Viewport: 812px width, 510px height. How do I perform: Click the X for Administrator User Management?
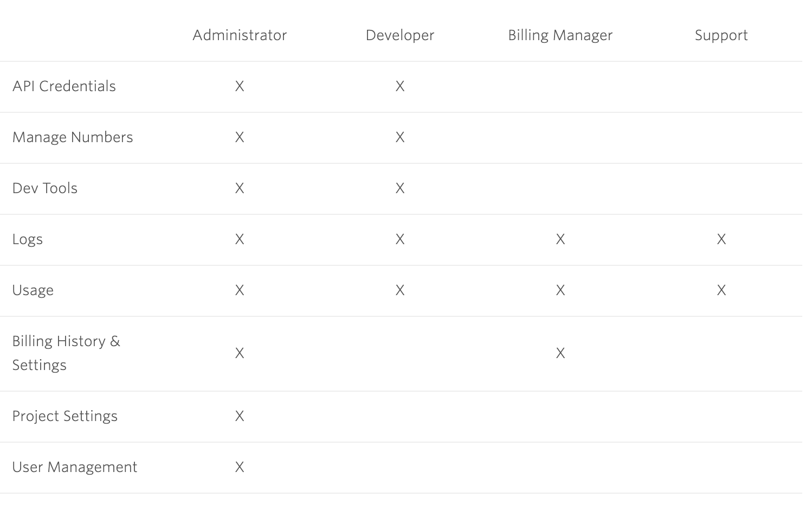[240, 467]
